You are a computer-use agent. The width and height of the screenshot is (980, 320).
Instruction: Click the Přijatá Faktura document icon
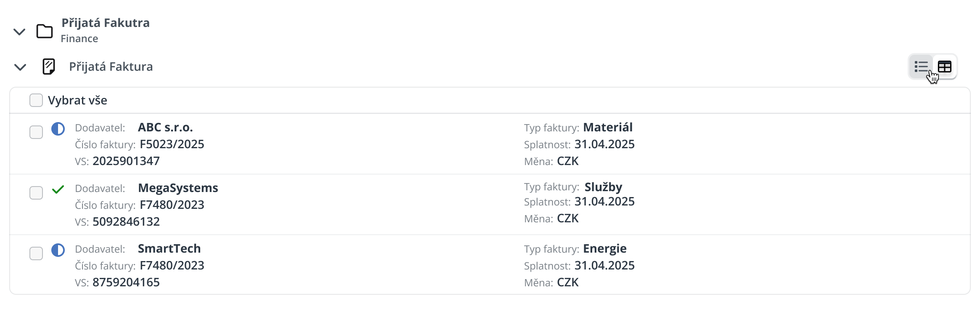coord(49,67)
